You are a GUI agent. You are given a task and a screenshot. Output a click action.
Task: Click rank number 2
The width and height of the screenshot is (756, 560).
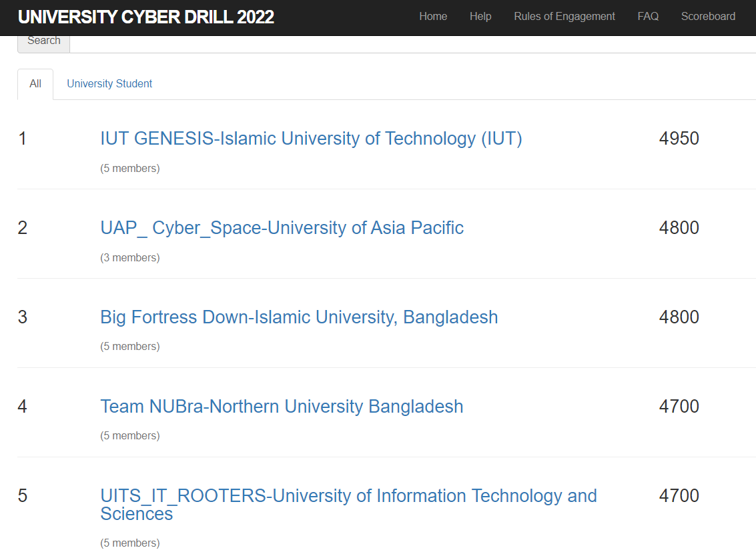click(22, 228)
